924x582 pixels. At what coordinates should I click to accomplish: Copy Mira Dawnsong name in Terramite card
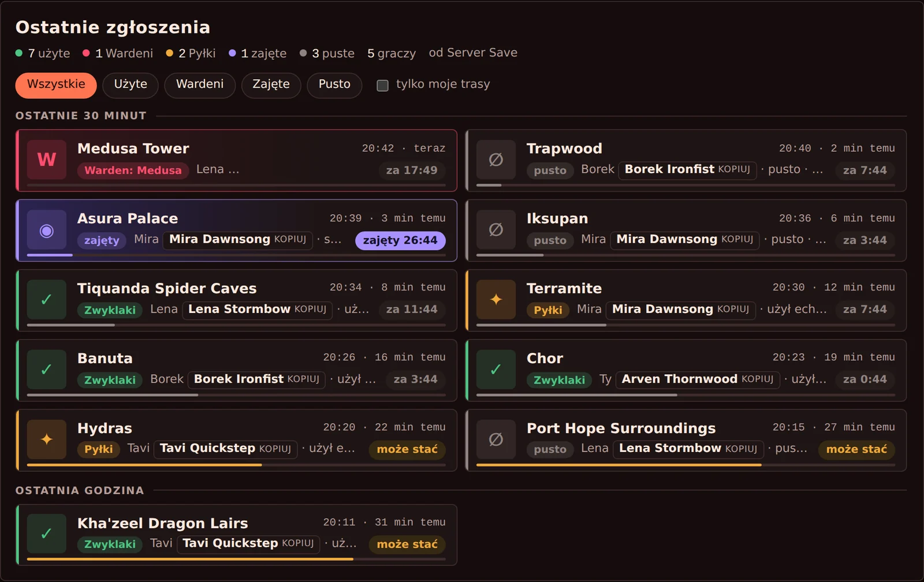(680, 309)
